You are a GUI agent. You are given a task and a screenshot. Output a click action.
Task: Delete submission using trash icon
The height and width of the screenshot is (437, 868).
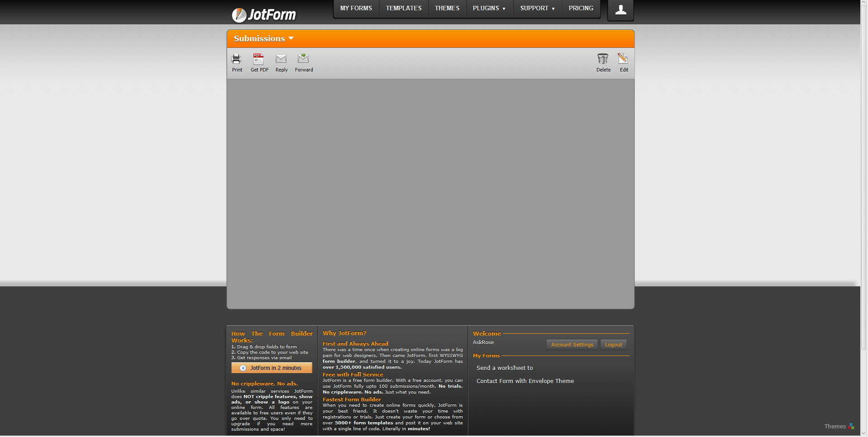603,59
